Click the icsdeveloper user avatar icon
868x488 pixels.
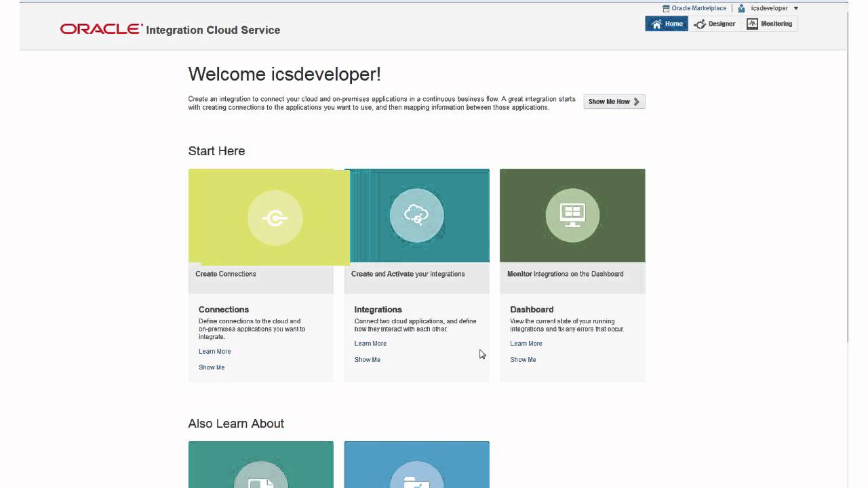(741, 8)
